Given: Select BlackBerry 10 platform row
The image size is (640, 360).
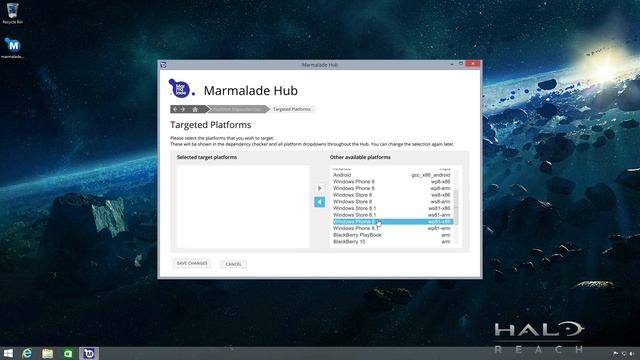Looking at the screenshot, I should click(x=392, y=242).
